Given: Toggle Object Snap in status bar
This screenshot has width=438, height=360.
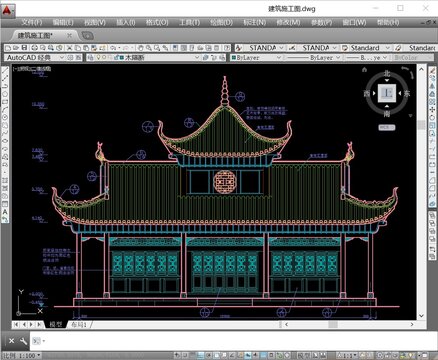Looking at the screenshot, I should click(216, 355).
